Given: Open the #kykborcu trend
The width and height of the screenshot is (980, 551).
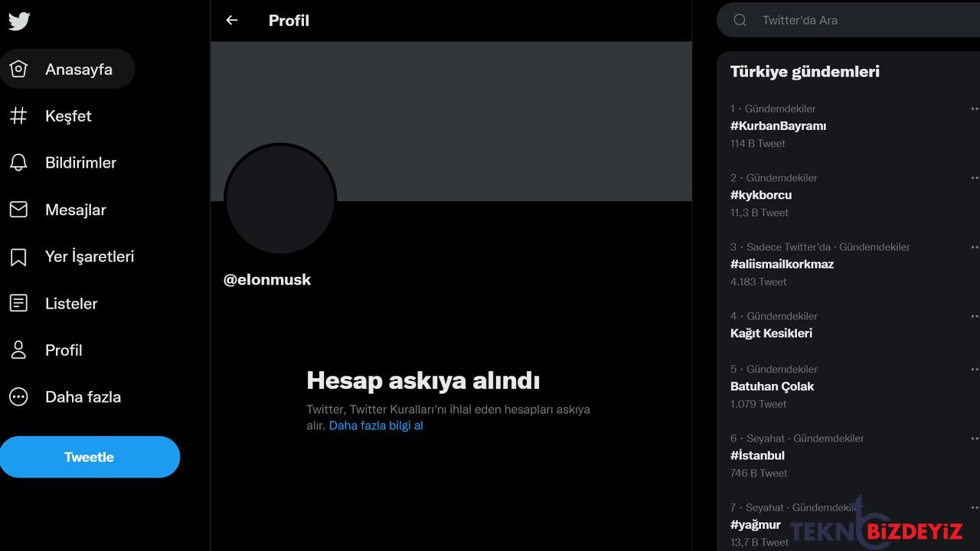Looking at the screenshot, I should [x=761, y=195].
